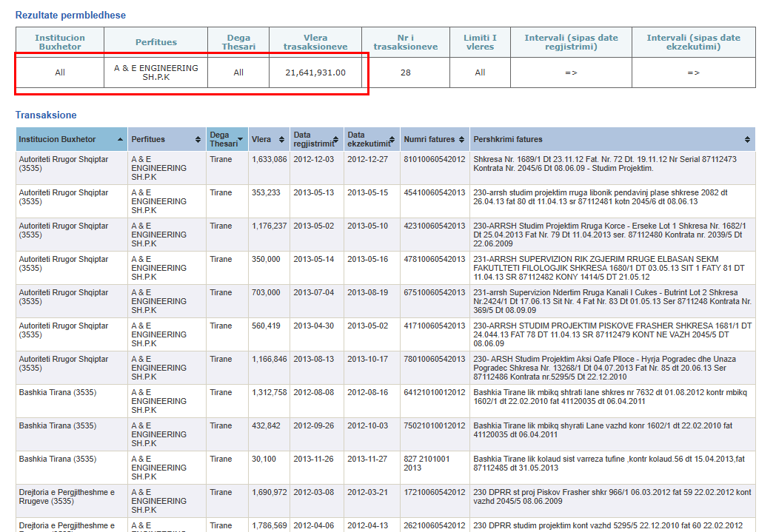Click the descending arrow in Dega Thesari header
The image size is (776, 532).
241,140
